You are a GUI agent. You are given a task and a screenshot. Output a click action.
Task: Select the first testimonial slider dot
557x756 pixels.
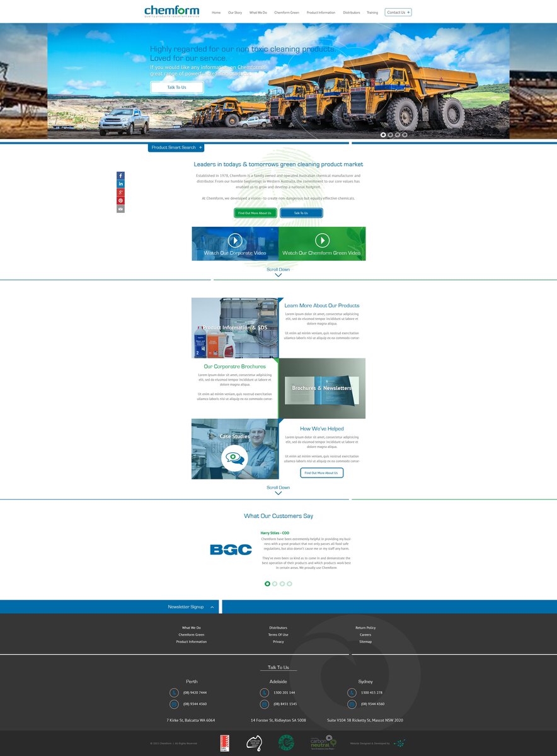pyautogui.click(x=267, y=583)
